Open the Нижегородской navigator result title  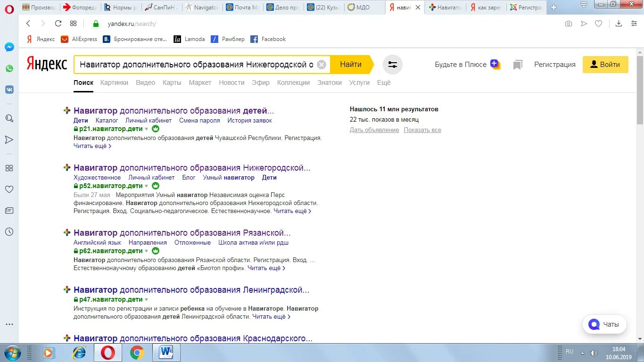point(192,168)
